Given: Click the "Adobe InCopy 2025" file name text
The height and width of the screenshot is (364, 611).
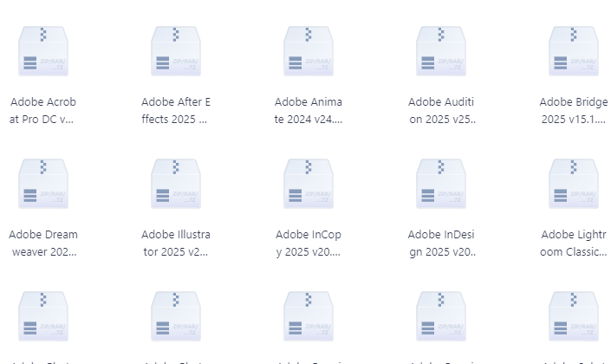Looking at the screenshot, I should [309, 244].
